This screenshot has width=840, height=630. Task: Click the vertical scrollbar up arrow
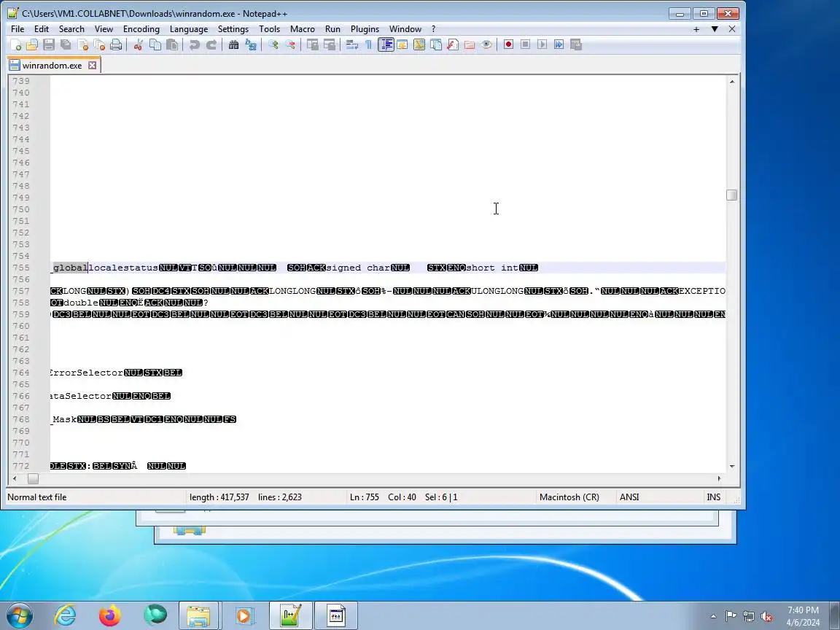click(x=732, y=82)
